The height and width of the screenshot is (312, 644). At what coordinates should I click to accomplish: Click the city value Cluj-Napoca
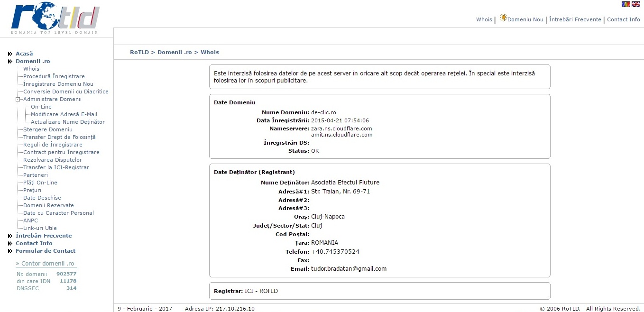pos(328,217)
